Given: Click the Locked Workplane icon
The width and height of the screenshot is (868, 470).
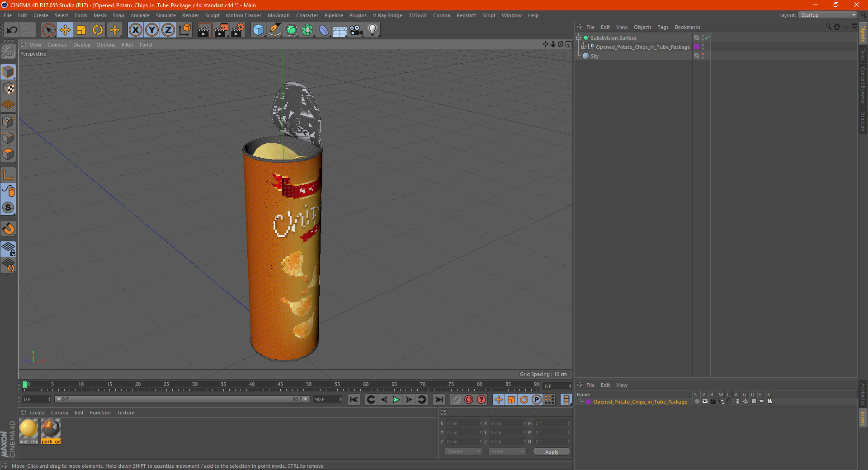Looking at the screenshot, I should tap(9, 249).
